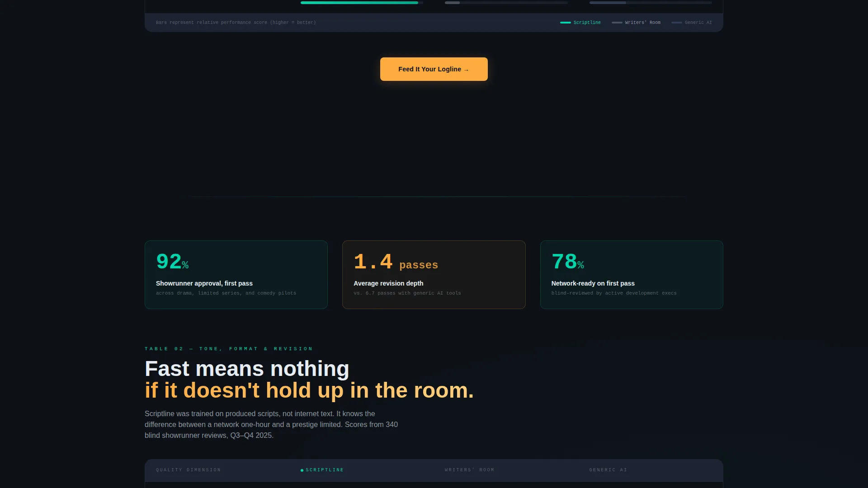Click the Showrunner approval, first pass label
Image resolution: width=868 pixels, height=488 pixels.
(x=204, y=283)
